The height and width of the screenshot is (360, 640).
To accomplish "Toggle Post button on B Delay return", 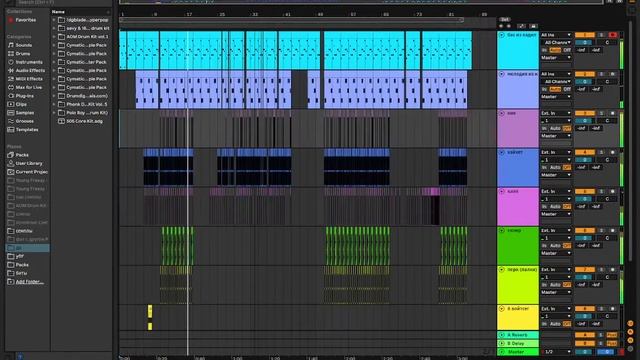I will click(611, 343).
